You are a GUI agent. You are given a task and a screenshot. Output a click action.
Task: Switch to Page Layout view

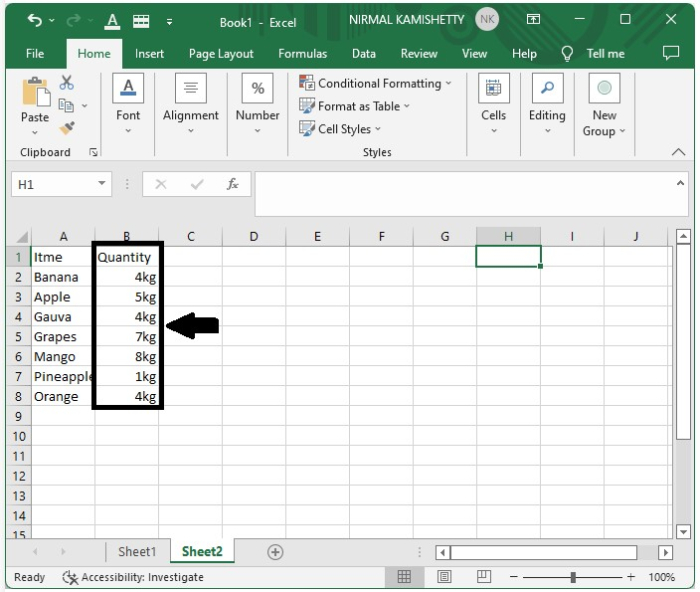[x=444, y=577]
